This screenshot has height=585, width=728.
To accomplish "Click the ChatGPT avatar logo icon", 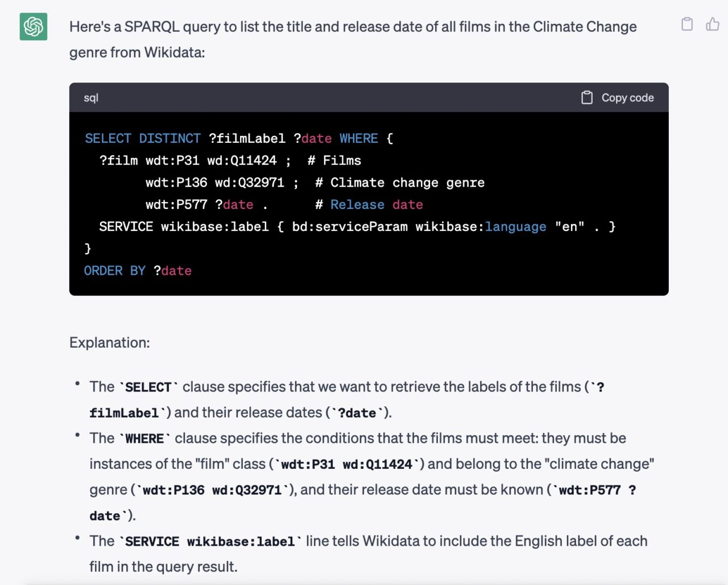I will (34, 27).
